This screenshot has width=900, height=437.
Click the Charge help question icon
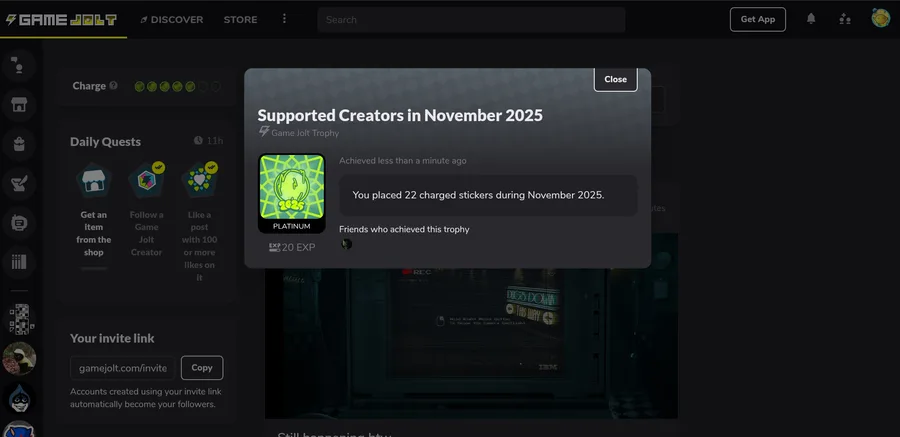click(x=113, y=86)
